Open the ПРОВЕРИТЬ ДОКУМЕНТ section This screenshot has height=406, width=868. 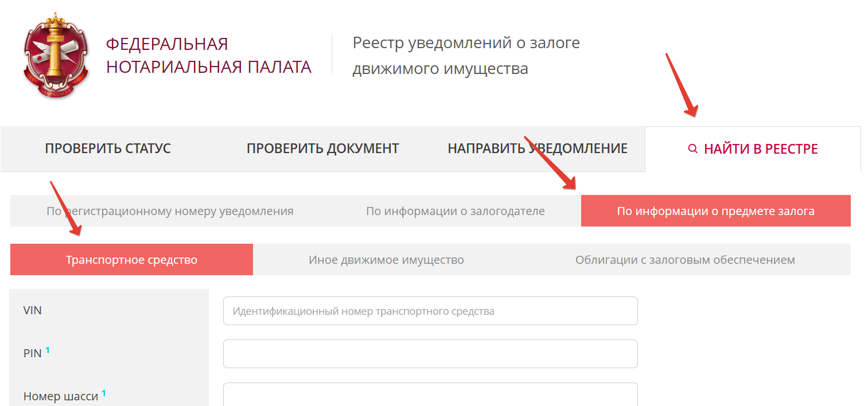click(323, 149)
